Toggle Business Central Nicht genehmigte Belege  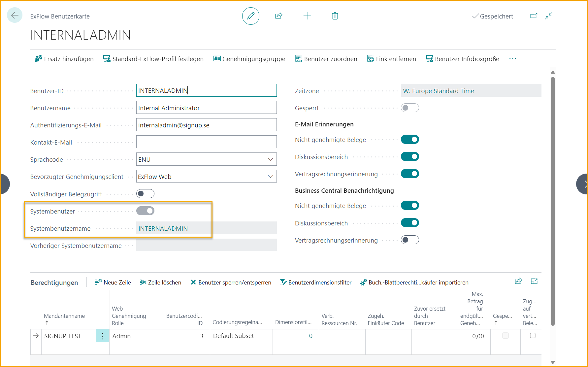410,206
